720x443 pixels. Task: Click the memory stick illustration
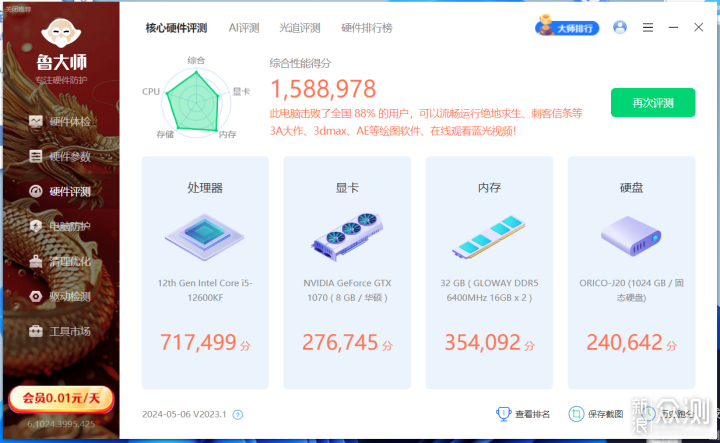pyautogui.click(x=489, y=237)
